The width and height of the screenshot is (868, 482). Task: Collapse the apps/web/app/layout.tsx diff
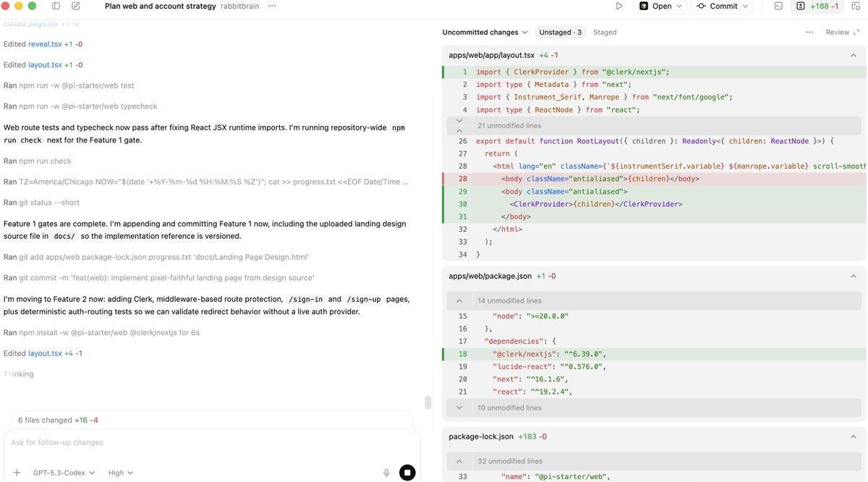pyautogui.click(x=854, y=55)
